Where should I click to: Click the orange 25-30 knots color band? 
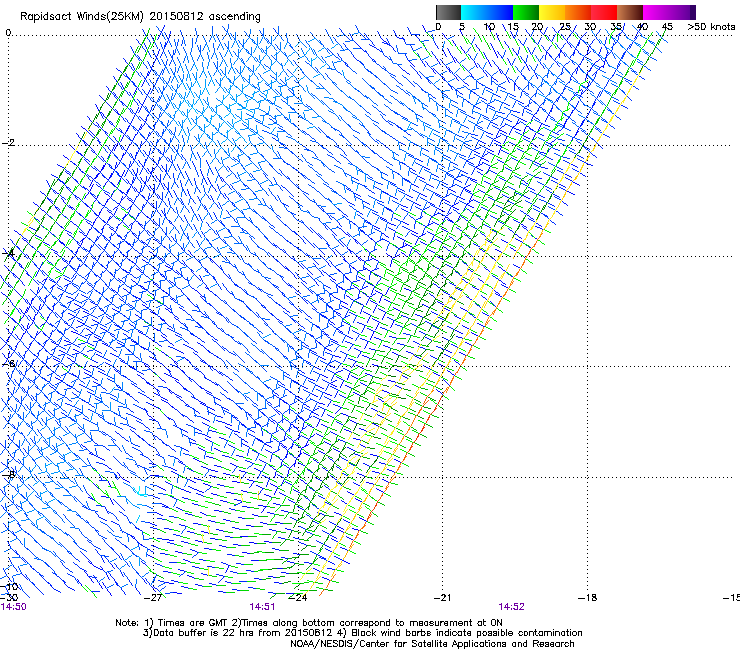578,12
